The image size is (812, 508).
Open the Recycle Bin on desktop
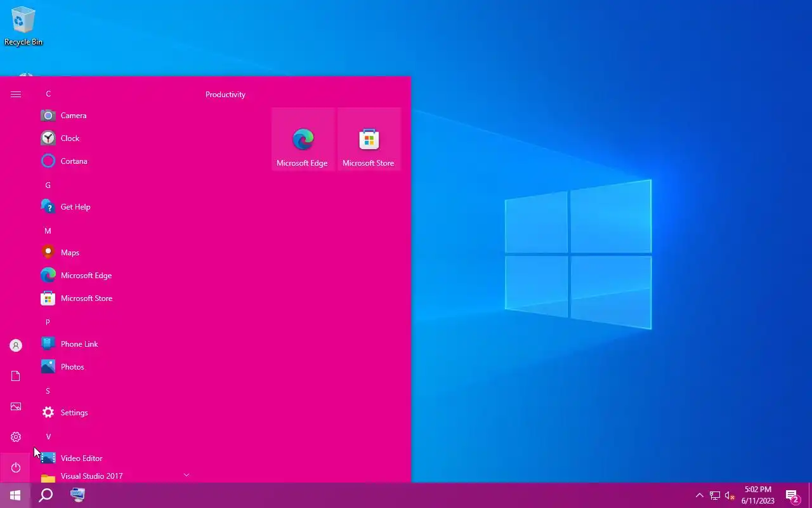(x=23, y=26)
